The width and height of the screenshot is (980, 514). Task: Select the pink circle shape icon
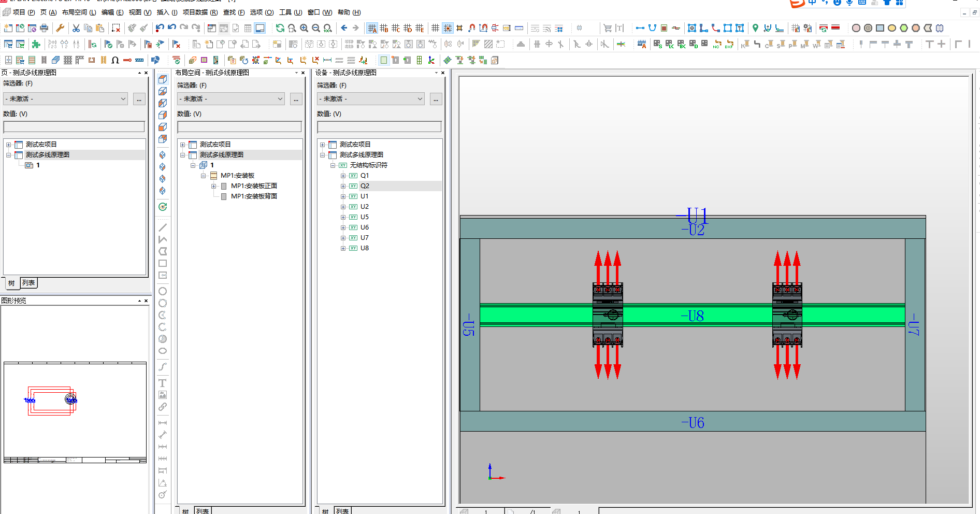[856, 28]
